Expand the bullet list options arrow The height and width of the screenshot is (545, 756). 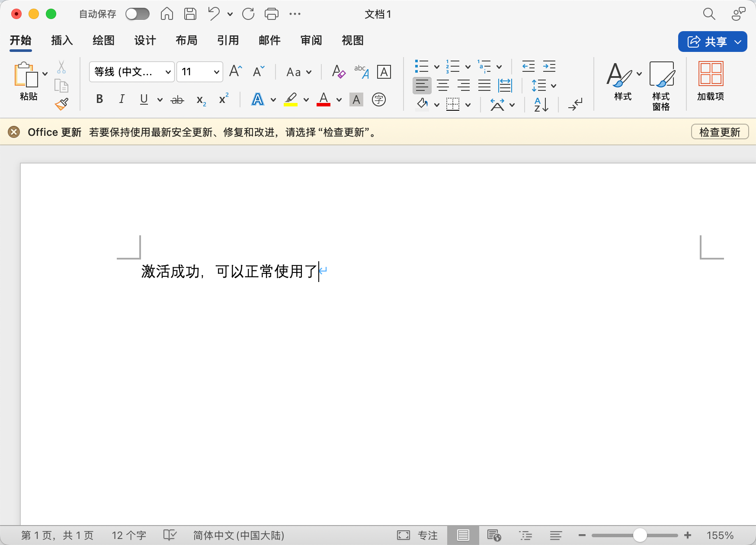click(437, 67)
